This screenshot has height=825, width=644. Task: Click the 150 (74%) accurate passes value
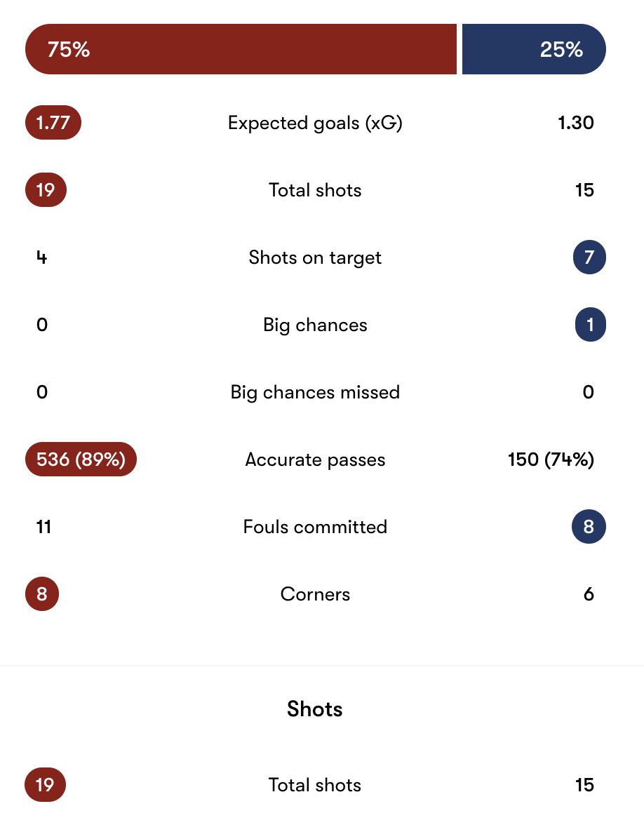[x=551, y=460]
